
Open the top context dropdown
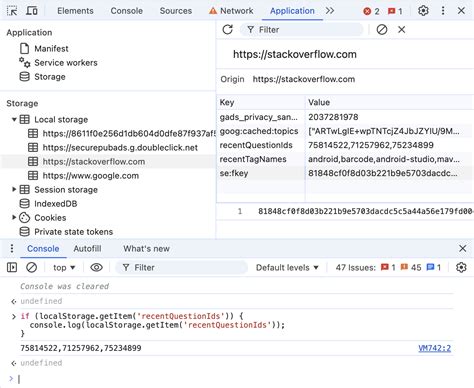64,267
